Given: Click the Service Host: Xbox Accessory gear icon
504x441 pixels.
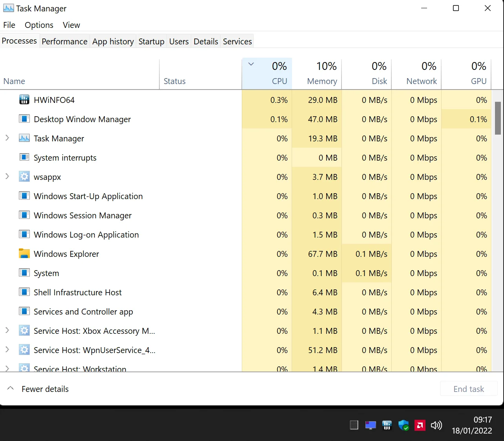Looking at the screenshot, I should (x=24, y=331).
